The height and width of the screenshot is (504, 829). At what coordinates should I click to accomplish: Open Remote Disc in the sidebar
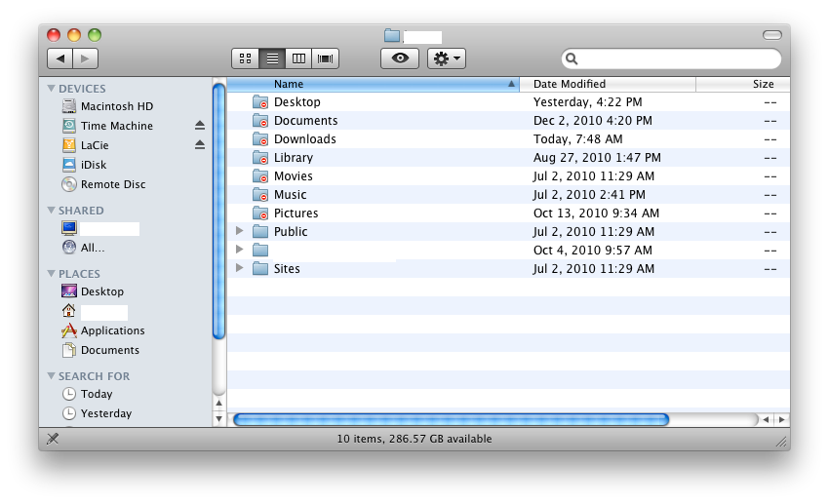point(103,184)
